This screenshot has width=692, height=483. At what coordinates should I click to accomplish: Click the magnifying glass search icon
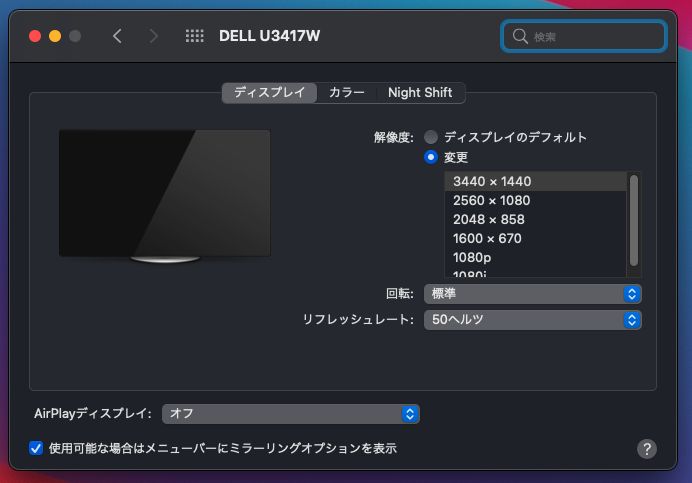[x=520, y=36]
